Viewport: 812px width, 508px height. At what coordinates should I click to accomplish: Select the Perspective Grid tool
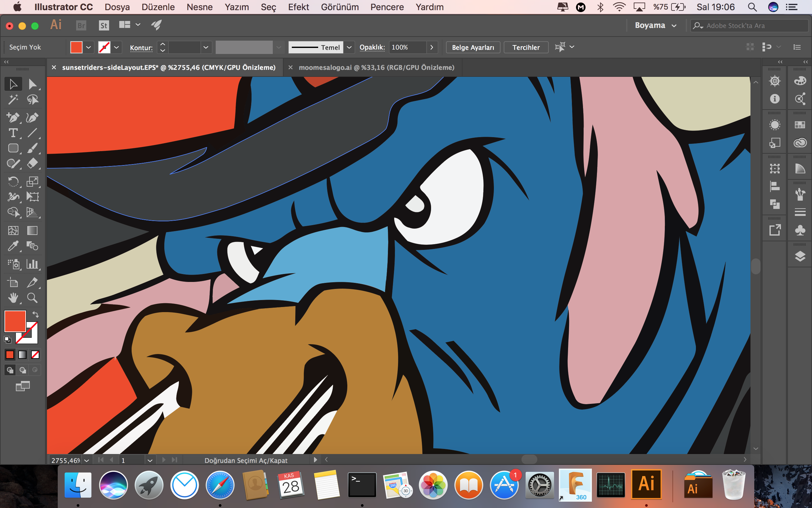[x=32, y=212]
